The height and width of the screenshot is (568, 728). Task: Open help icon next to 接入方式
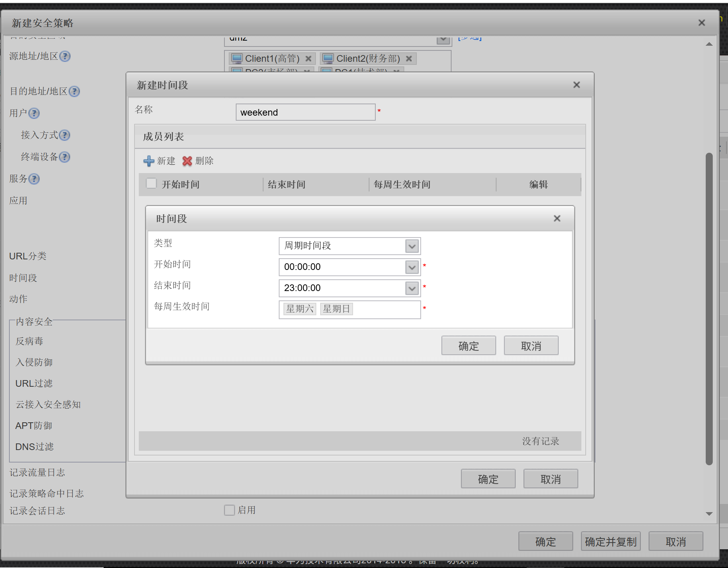[65, 135]
